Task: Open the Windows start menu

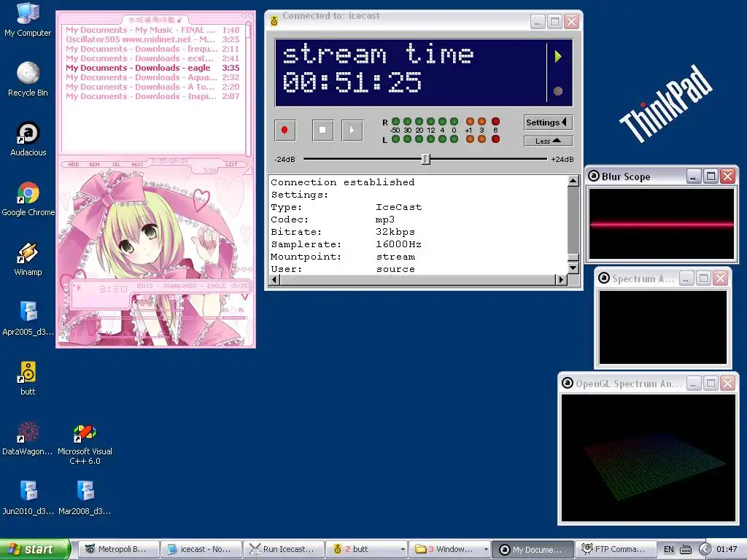Action: point(35,549)
